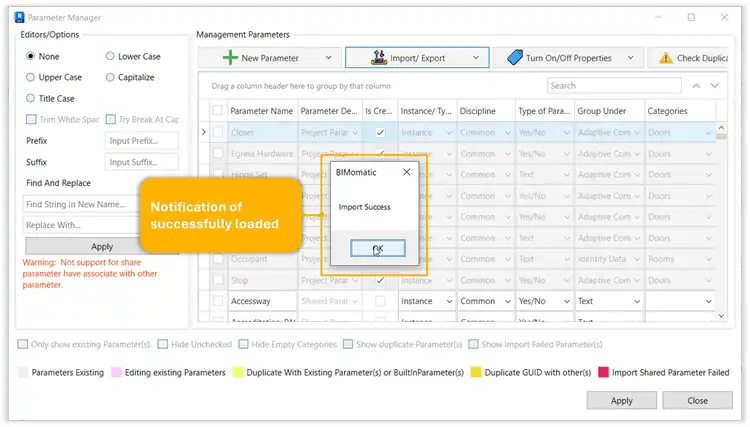
Task: Toggle Only show existing Parameter(s) checkbox
Action: (x=22, y=344)
